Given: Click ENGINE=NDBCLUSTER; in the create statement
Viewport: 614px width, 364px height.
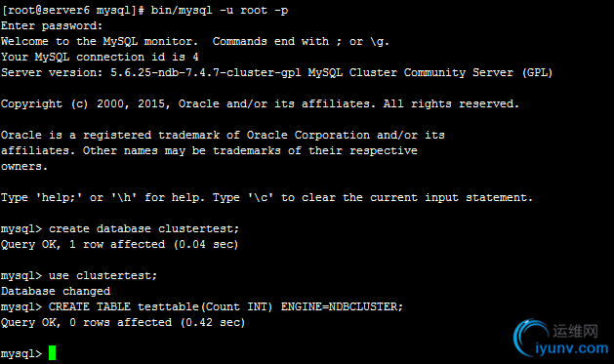Looking at the screenshot, I should point(342,306).
